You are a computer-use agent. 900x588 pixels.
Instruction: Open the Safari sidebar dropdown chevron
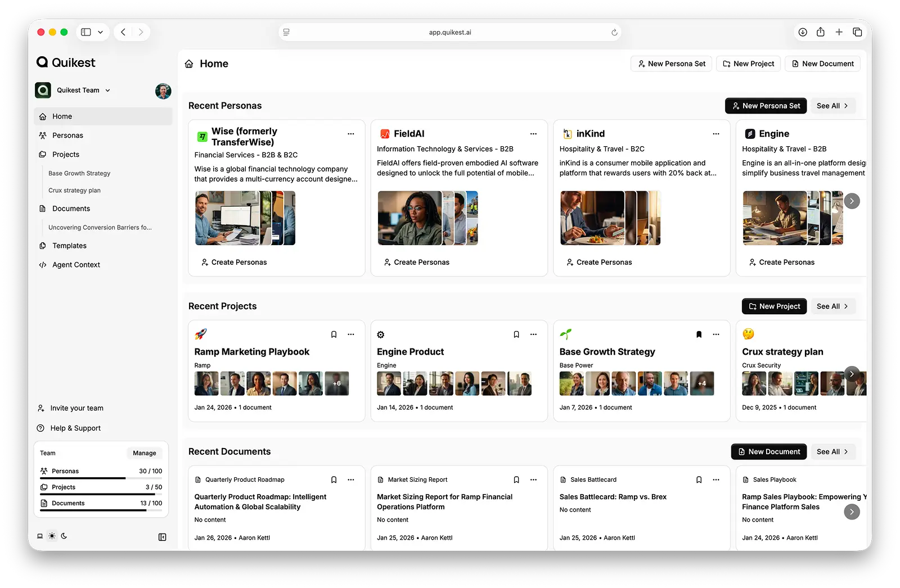[100, 32]
